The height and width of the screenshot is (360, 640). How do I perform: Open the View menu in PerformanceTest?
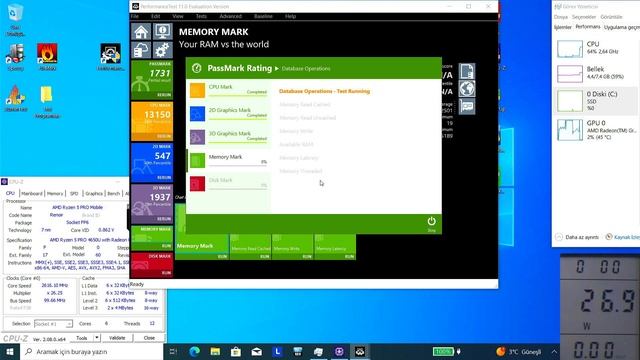click(x=178, y=16)
